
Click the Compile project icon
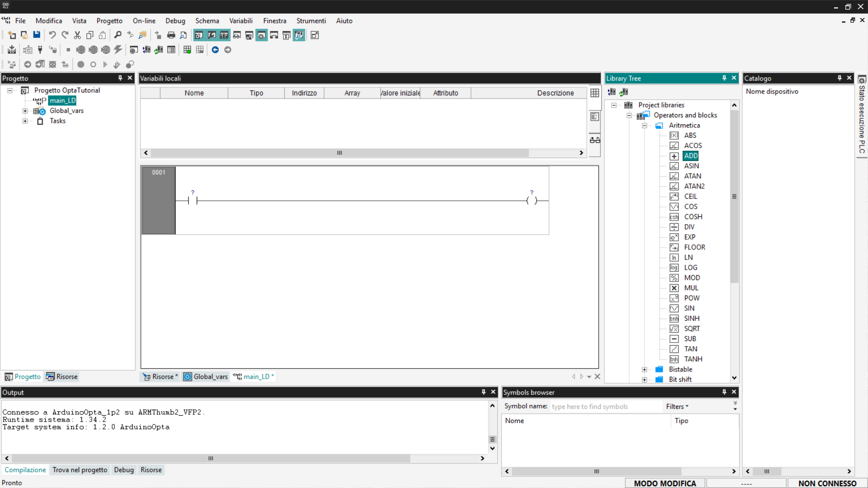pos(12,50)
